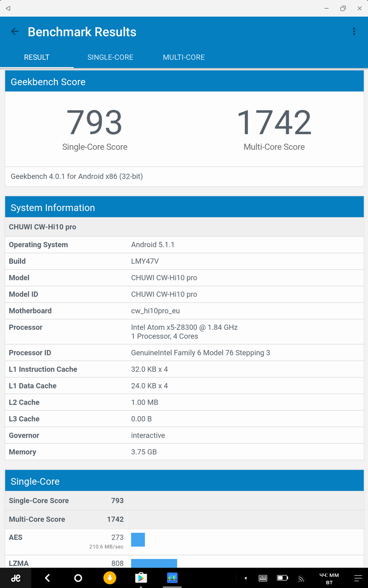Click the Android 5.1.1 value
Image resolution: width=368 pixels, height=588 pixels.
(x=153, y=245)
